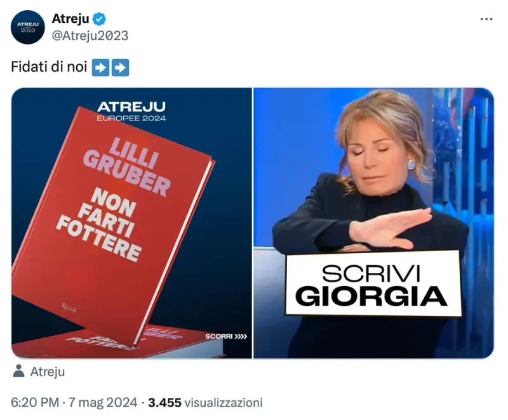This screenshot has height=420, width=508.
Task: Open the red book cover image
Action: [x=131, y=223]
